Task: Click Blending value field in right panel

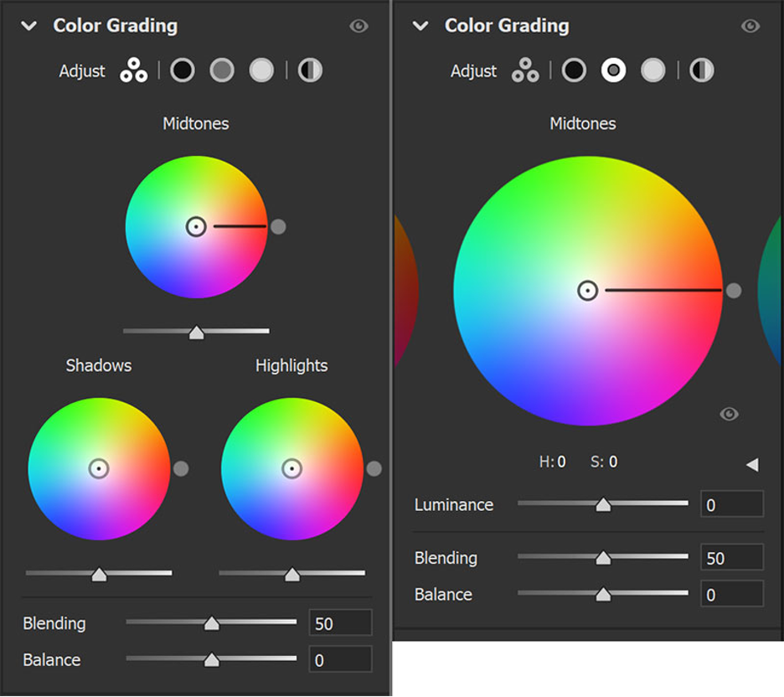Action: [x=732, y=557]
